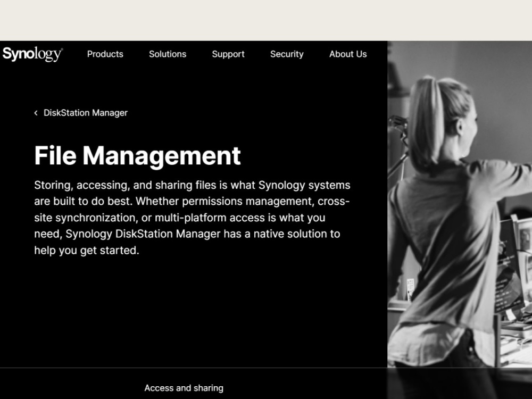
Task: Open the Products menu
Action: [105, 54]
